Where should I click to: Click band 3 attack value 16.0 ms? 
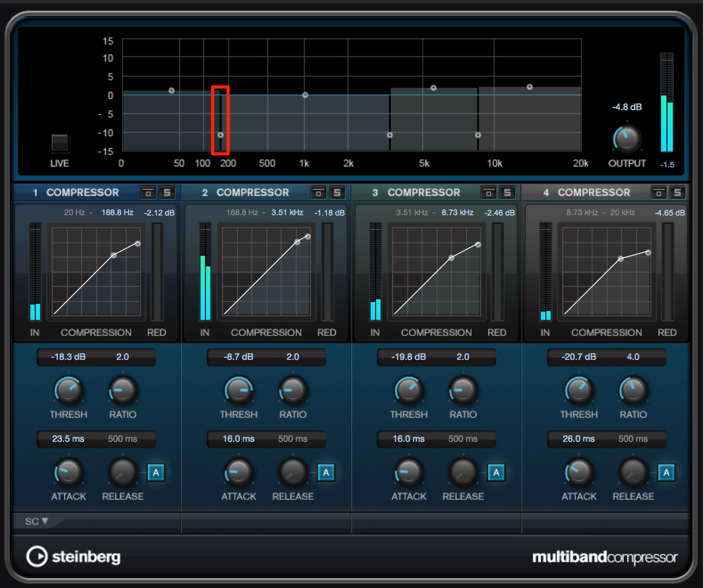click(409, 439)
